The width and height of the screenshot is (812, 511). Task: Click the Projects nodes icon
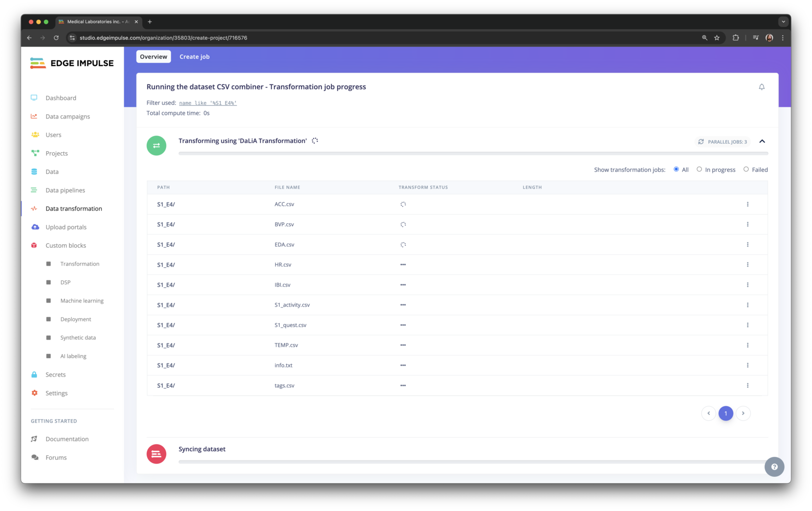(x=35, y=153)
